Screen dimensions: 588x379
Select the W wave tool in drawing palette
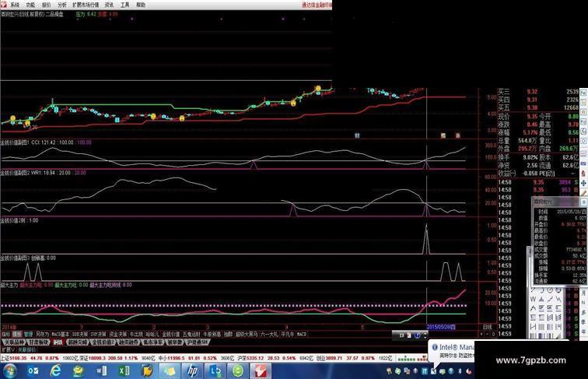[533, 299]
